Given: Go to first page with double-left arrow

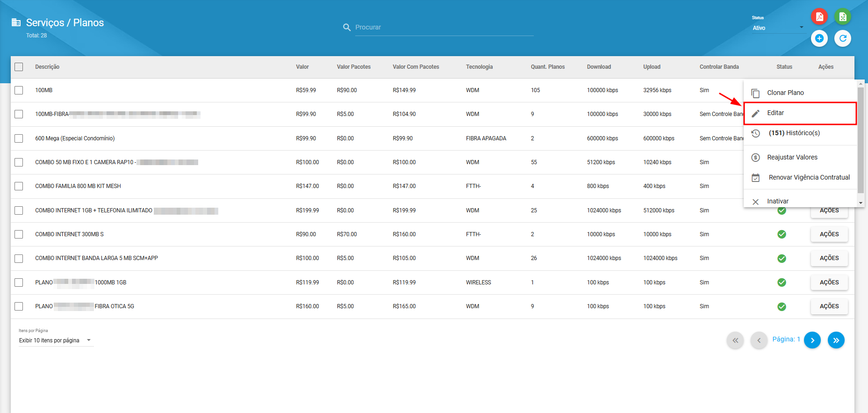Looking at the screenshot, I should pos(735,340).
